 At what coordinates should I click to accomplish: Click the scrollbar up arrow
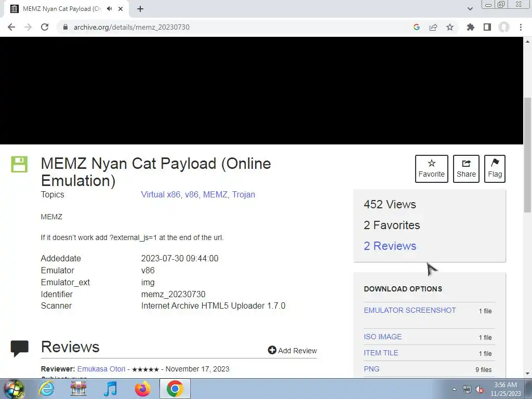[527, 42]
